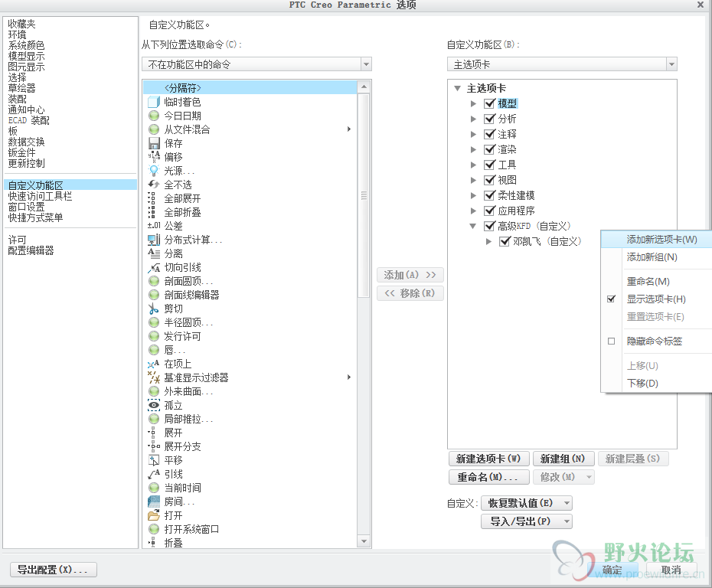The image size is (712, 588).
Task: Open the 主选项卡 dropdown
Action: [671, 64]
